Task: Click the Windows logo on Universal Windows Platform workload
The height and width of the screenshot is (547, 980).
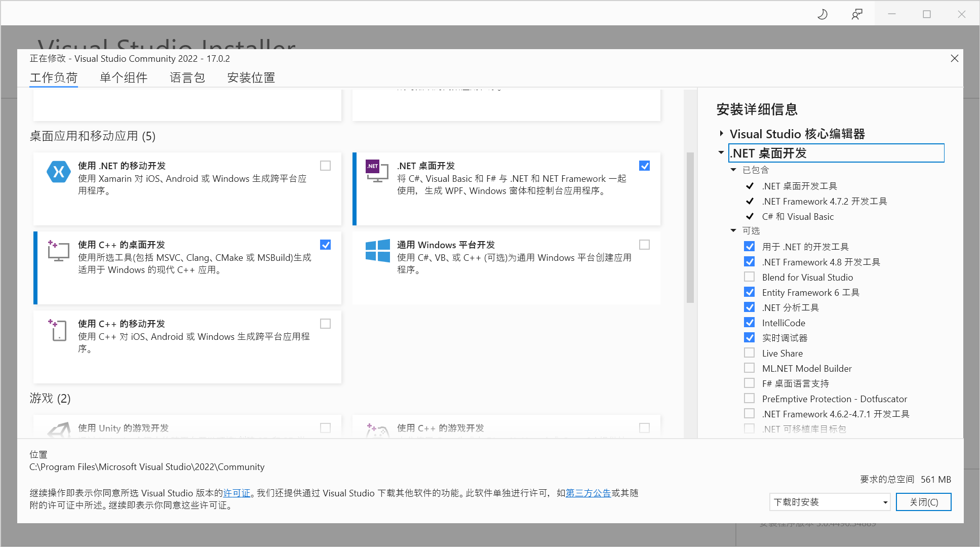Action: 377,251
